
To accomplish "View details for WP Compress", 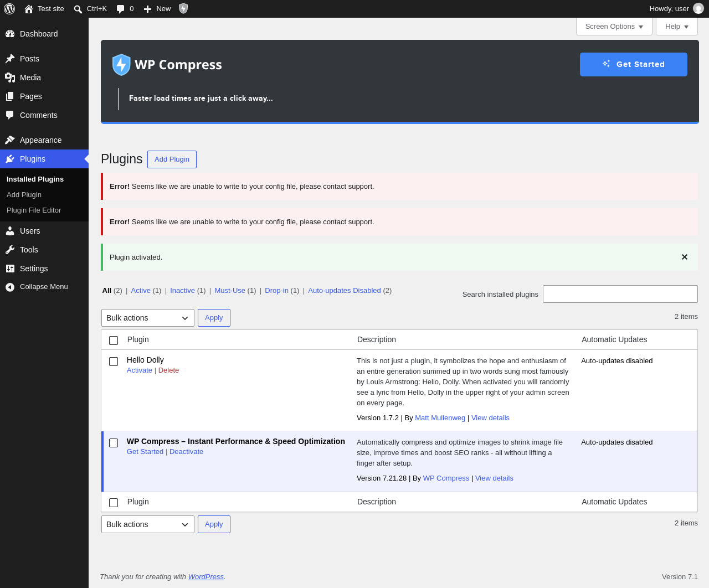I will point(494,478).
